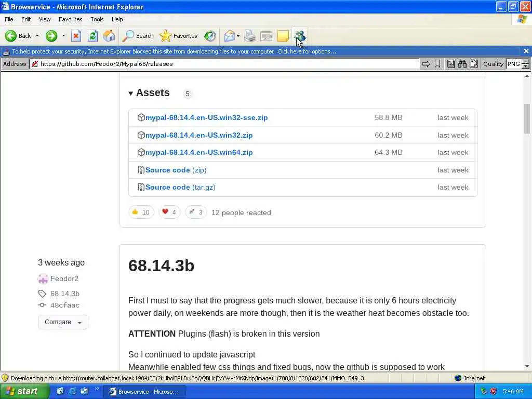Click the Feodor2 avatar image
The height and width of the screenshot is (399, 532).
pyautogui.click(x=43, y=279)
